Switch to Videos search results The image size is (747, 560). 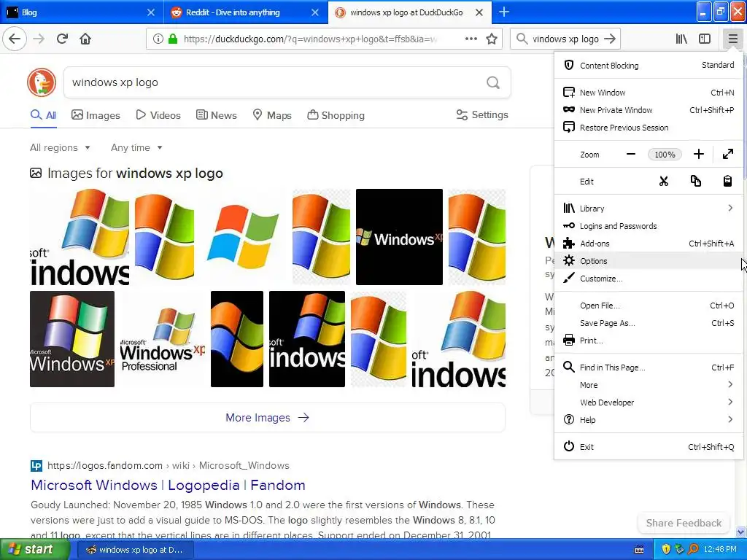pyautogui.click(x=158, y=115)
